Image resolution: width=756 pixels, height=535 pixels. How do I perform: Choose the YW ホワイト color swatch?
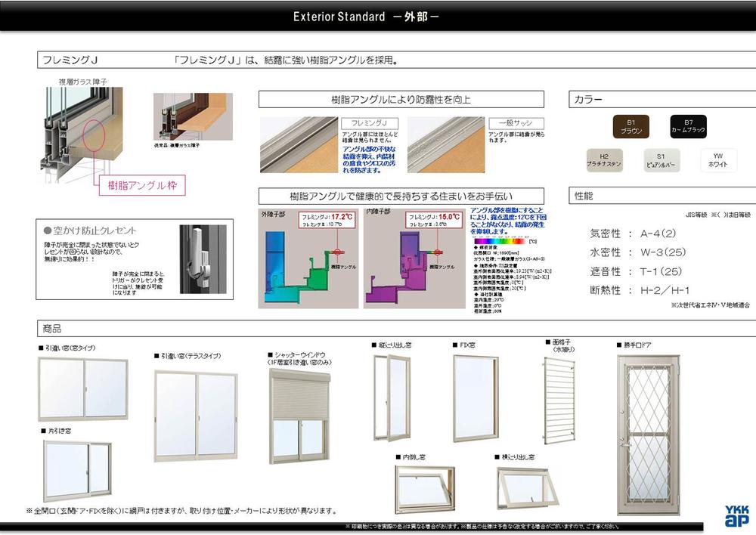pos(718,159)
